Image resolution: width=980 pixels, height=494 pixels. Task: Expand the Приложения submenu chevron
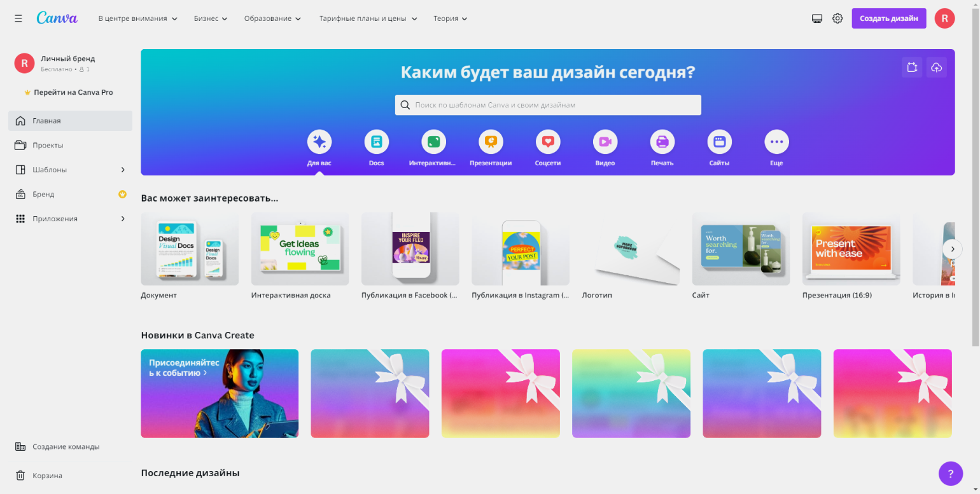pos(123,219)
